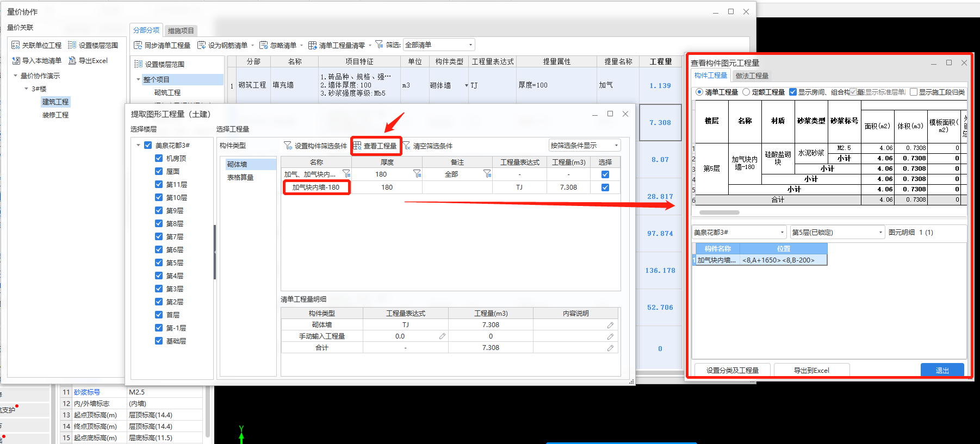Image resolution: width=980 pixels, height=444 pixels.
Task: Switch to 做法工程量 tab
Action: pos(752,76)
